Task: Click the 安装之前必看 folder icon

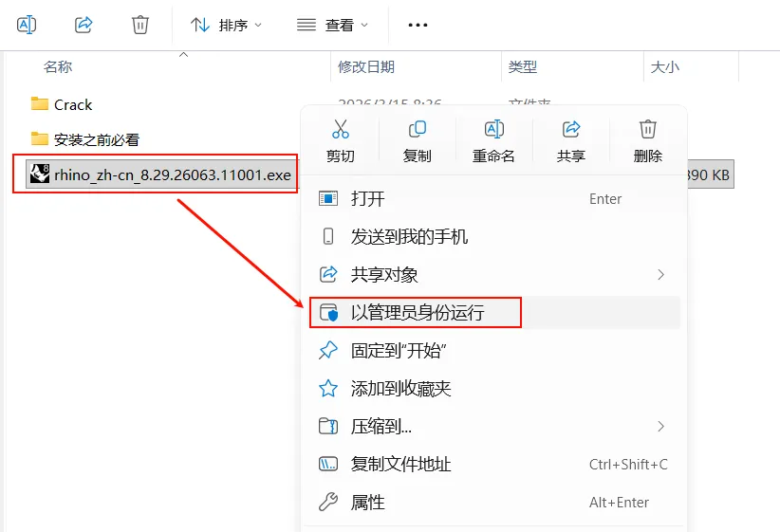Action: coord(39,138)
